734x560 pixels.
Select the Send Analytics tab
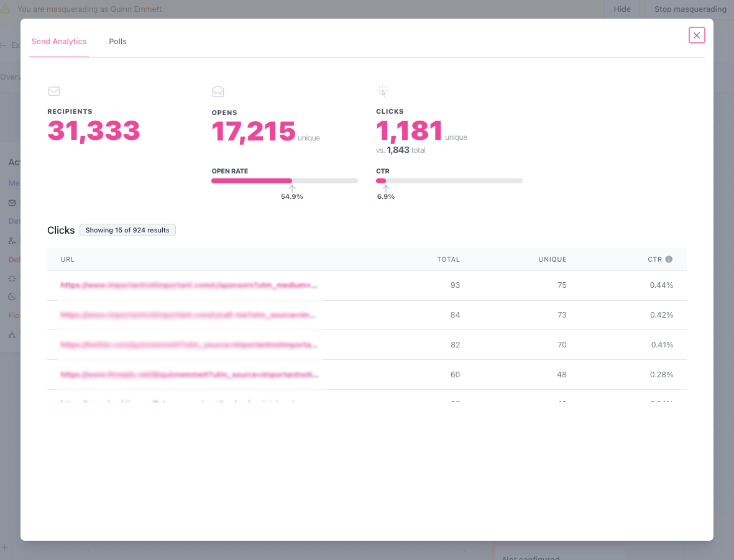59,41
